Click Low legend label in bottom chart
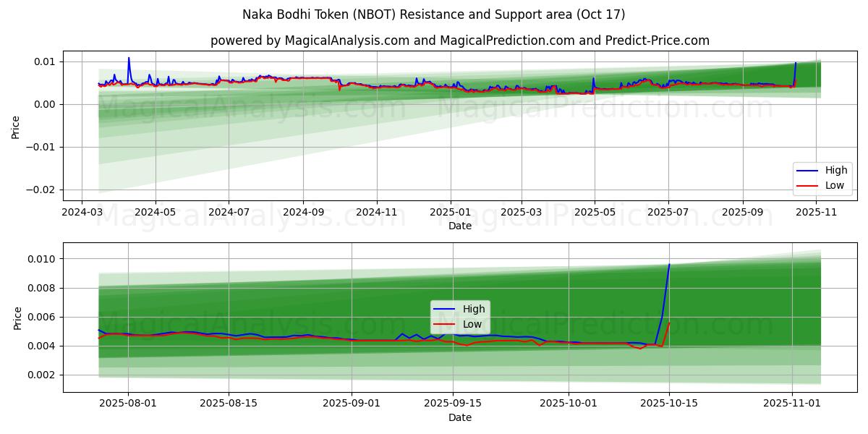This screenshot has width=868, height=434. tap(472, 324)
